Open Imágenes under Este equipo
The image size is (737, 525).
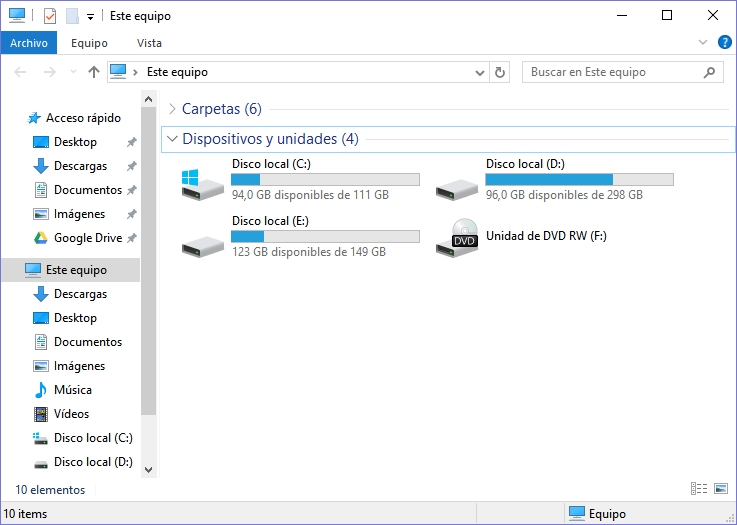point(79,366)
